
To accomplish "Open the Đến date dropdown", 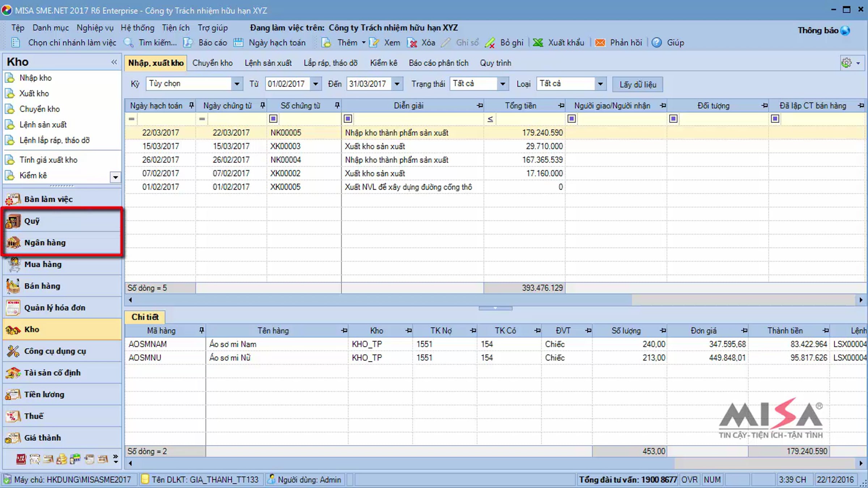I will pos(397,84).
